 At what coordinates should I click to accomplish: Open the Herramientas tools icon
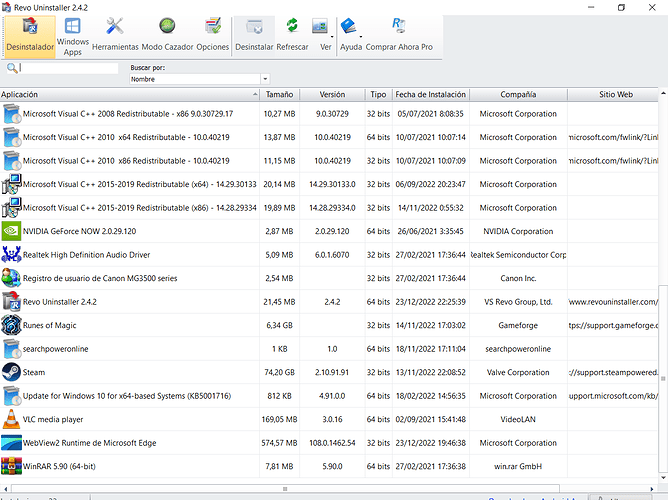pyautogui.click(x=115, y=36)
